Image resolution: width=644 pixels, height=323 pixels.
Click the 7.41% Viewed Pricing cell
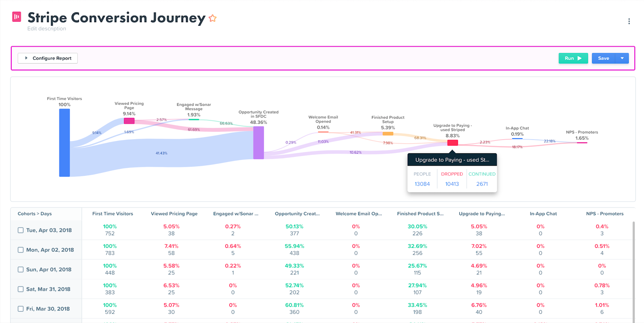point(171,246)
